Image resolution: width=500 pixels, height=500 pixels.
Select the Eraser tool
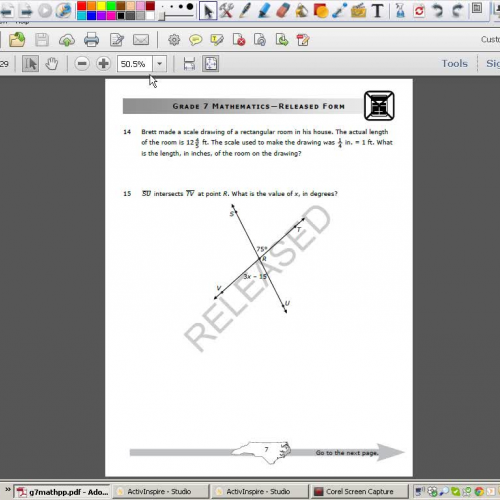283,11
